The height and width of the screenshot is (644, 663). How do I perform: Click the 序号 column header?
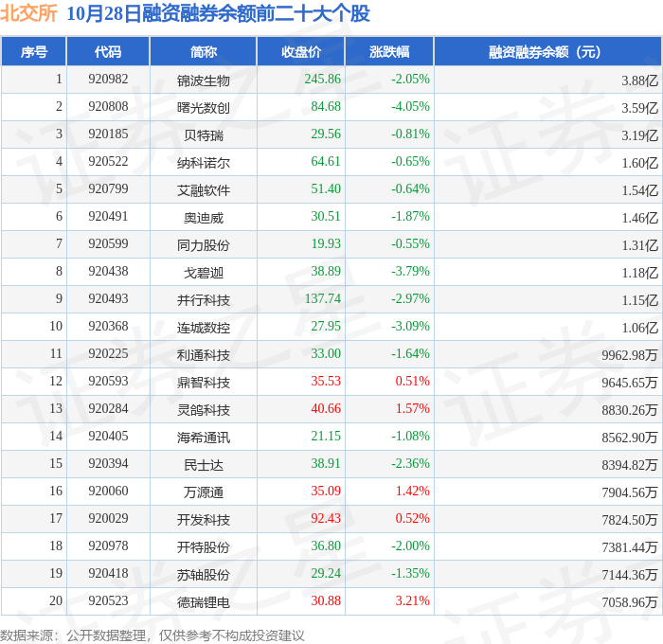[34, 52]
